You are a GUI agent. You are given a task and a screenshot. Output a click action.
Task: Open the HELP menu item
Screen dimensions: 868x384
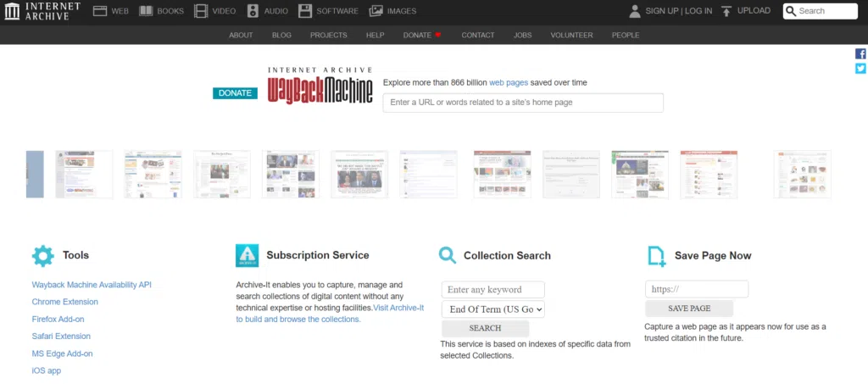point(376,35)
